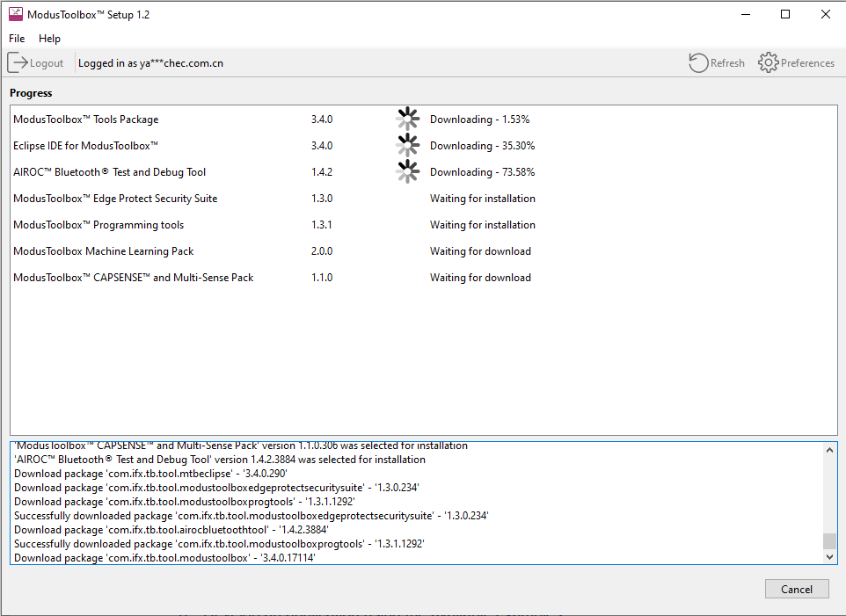Click log line about AIROC version selected for installation
This screenshot has width=846, height=616.
pos(220,460)
